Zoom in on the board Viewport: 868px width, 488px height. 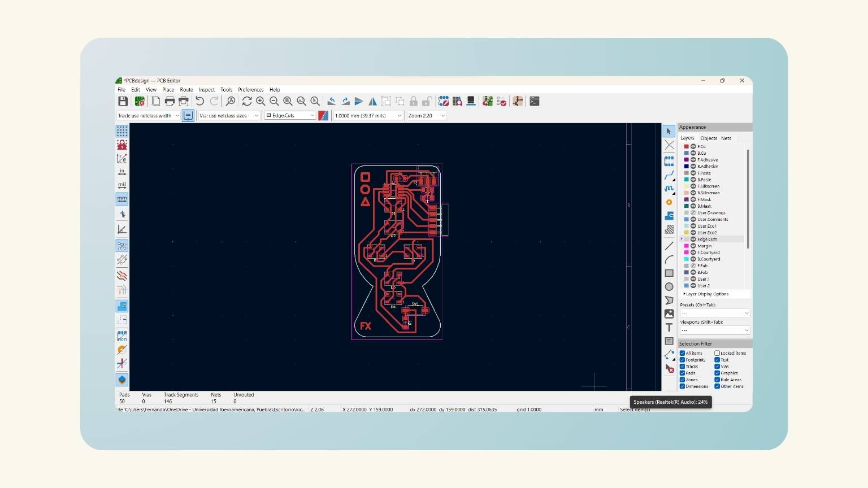[x=261, y=101]
